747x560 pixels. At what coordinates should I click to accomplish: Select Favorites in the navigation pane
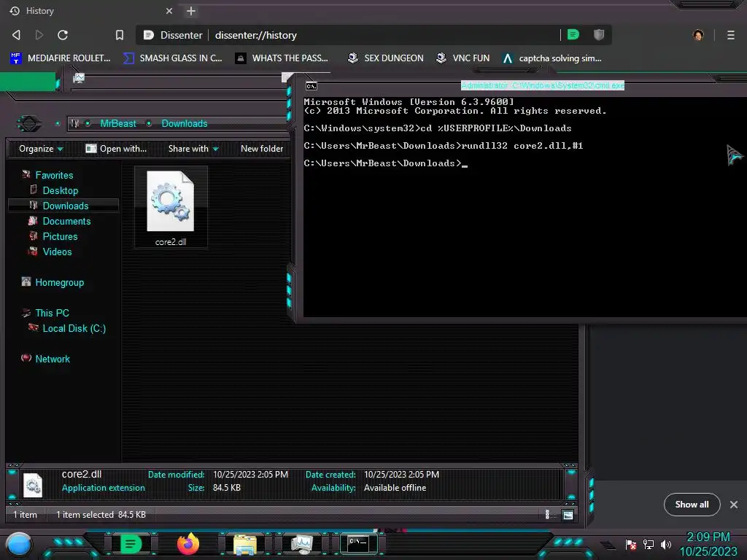coord(54,175)
